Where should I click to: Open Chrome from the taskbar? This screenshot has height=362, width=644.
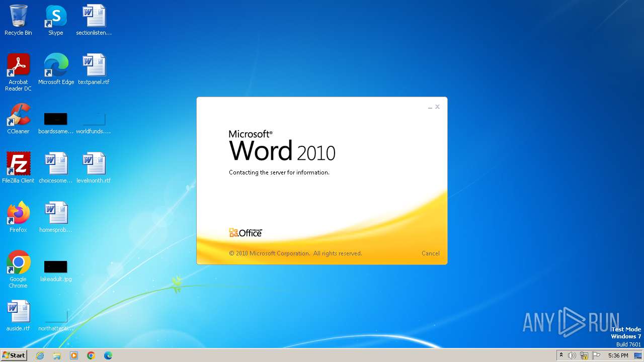pos(91,355)
